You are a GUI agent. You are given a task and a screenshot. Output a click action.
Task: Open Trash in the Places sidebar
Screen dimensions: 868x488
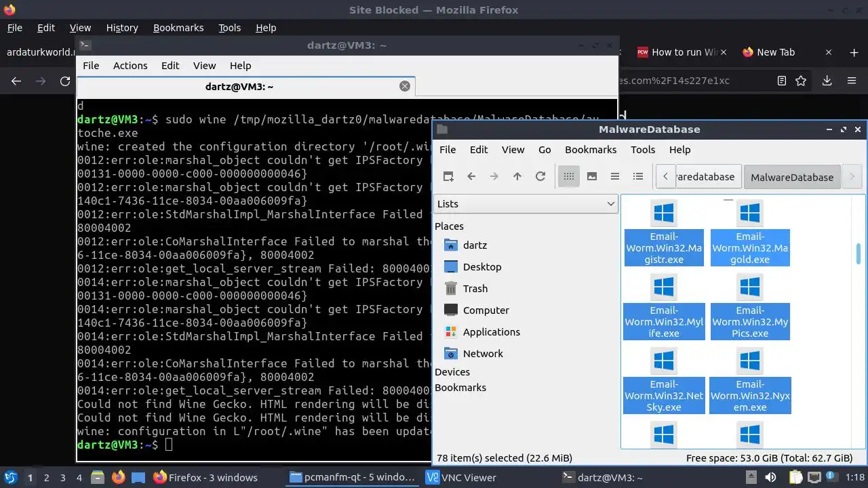(x=475, y=289)
